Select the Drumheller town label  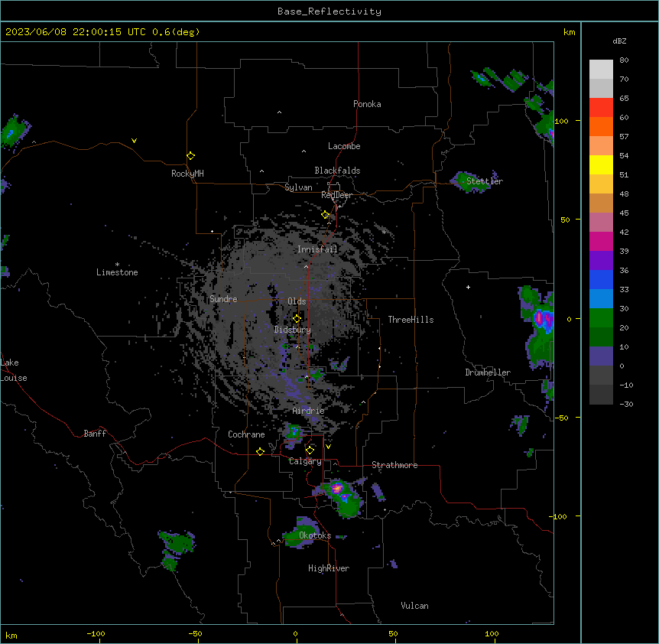coord(488,372)
